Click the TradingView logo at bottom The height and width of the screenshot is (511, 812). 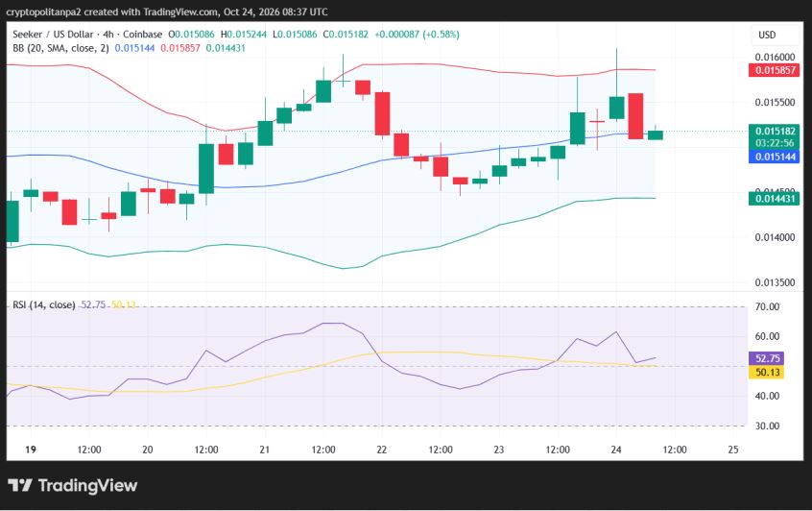[73, 486]
